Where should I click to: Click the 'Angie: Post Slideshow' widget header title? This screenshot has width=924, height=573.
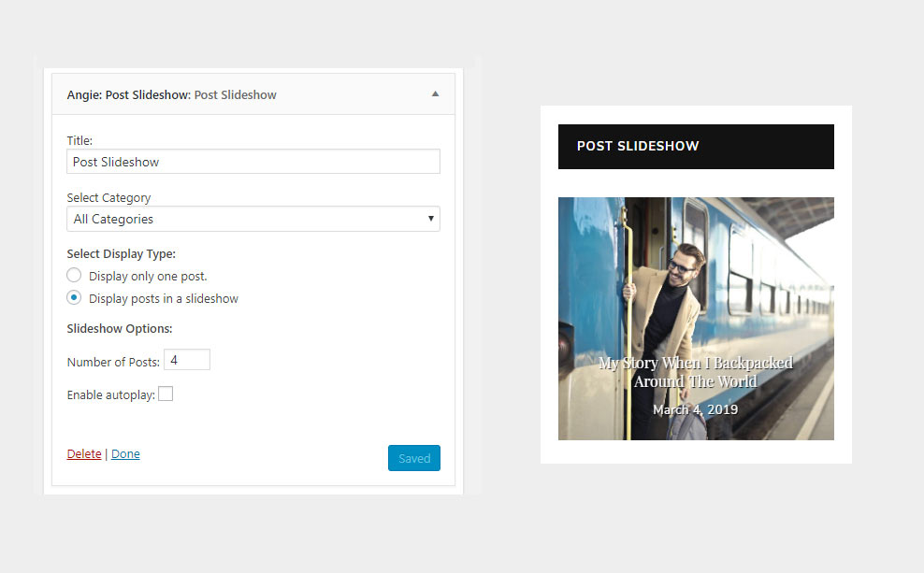click(171, 94)
